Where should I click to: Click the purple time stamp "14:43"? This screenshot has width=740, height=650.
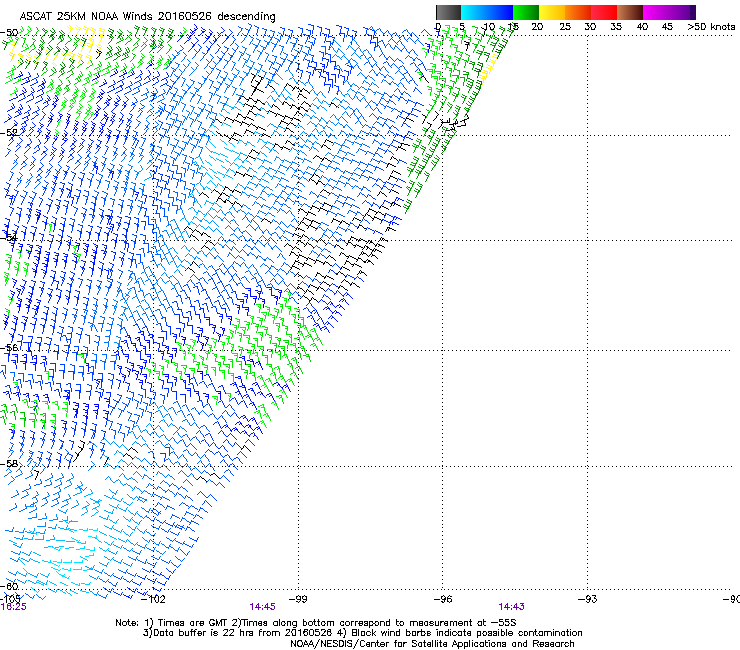point(511,607)
